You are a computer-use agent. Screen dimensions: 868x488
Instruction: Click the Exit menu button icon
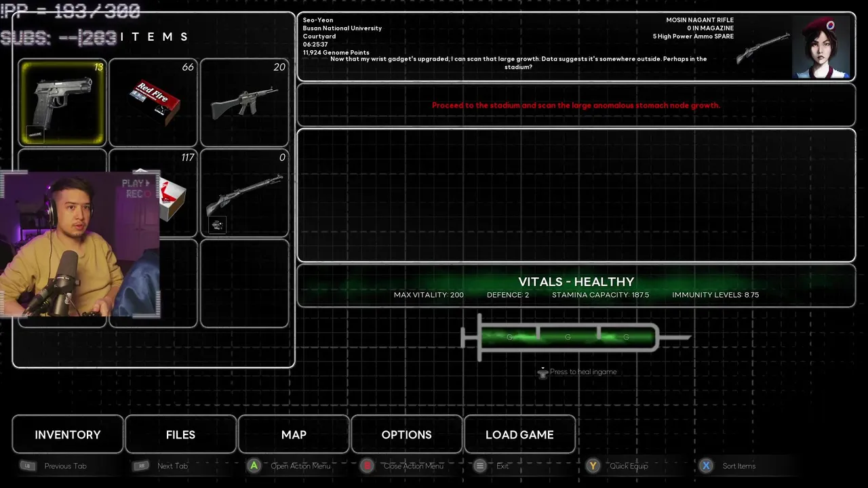click(480, 466)
